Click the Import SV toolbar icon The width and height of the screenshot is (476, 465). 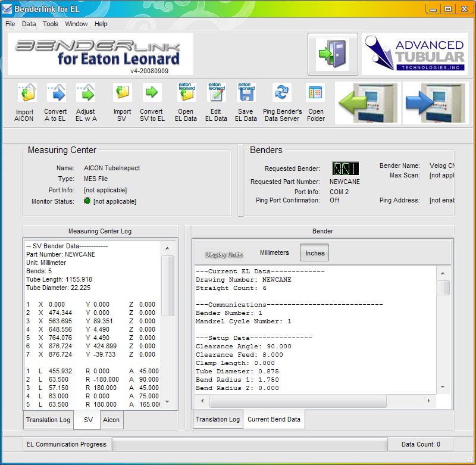pyautogui.click(x=122, y=93)
